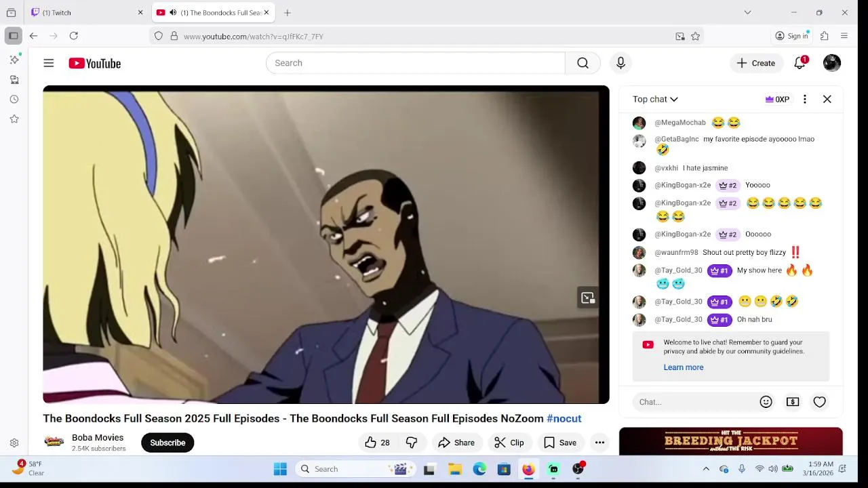Open sidebar settings gear icon
868x488 pixels.
pos(14,443)
